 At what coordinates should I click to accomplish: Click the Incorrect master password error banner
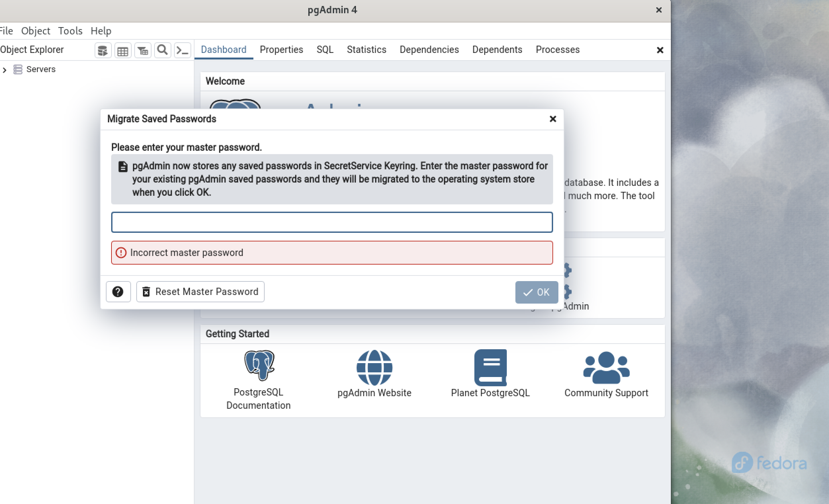331,253
